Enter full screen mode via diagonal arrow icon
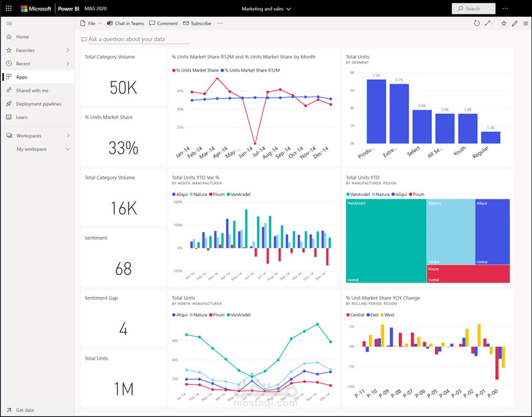The height and width of the screenshot is (417, 532). [x=487, y=23]
